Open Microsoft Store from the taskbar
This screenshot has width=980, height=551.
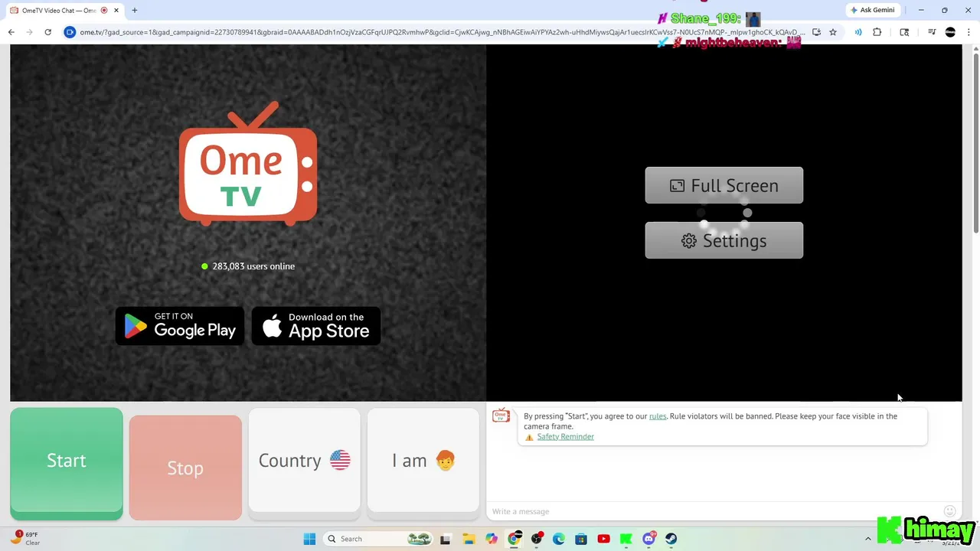tap(581, 539)
